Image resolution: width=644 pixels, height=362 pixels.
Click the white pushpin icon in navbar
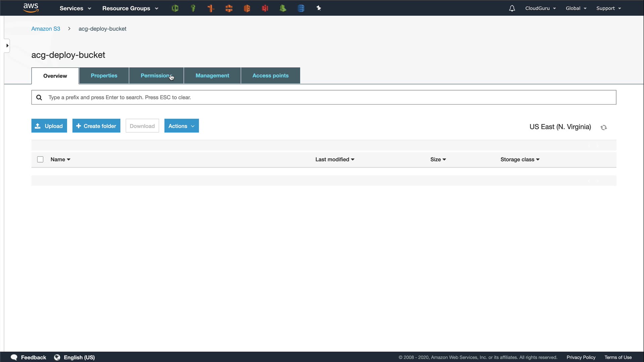(x=319, y=8)
